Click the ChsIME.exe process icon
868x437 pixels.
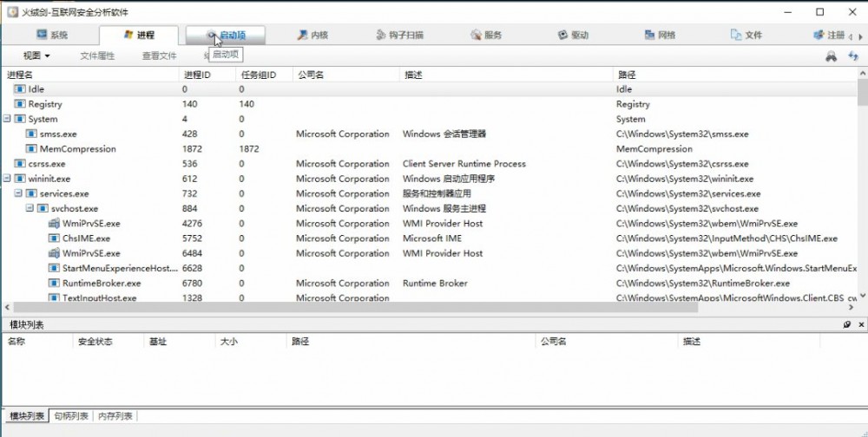[54, 238]
